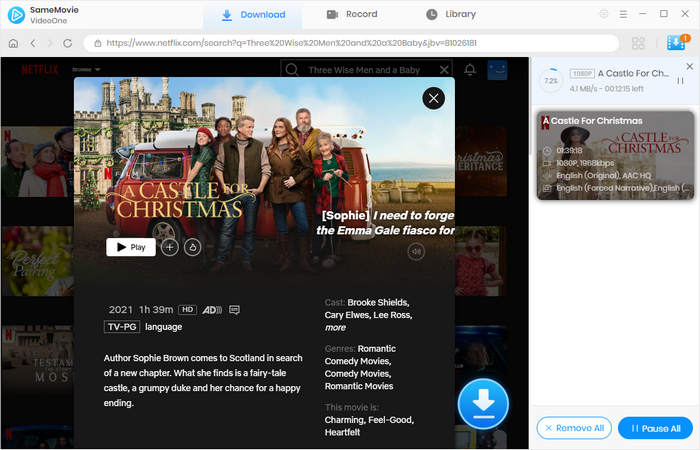This screenshot has height=450, width=700.
Task: Open the Romantic Comedy Movies genre
Action: 359,355
